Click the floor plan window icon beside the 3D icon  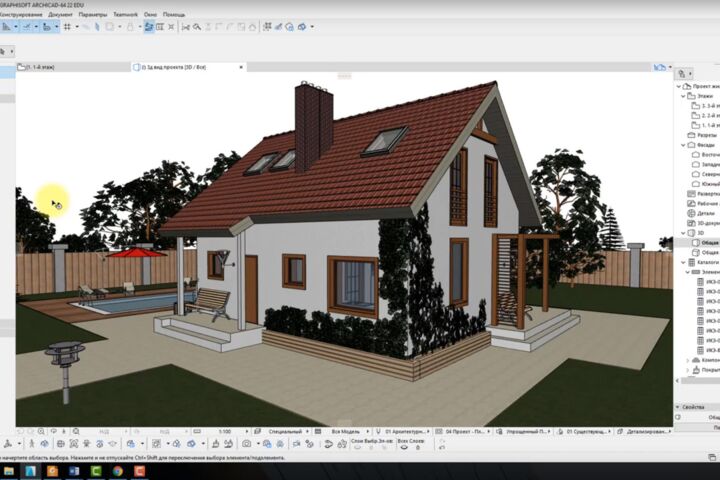(160, 27)
